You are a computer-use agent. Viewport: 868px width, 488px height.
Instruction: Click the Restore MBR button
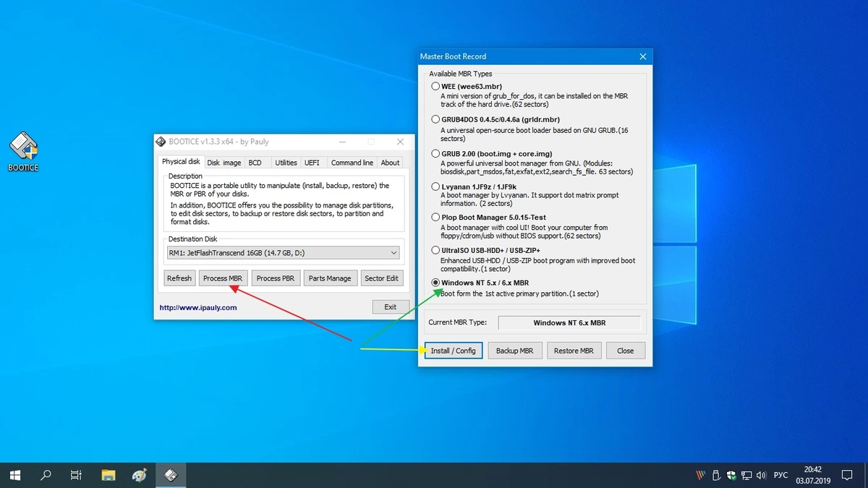(x=574, y=351)
